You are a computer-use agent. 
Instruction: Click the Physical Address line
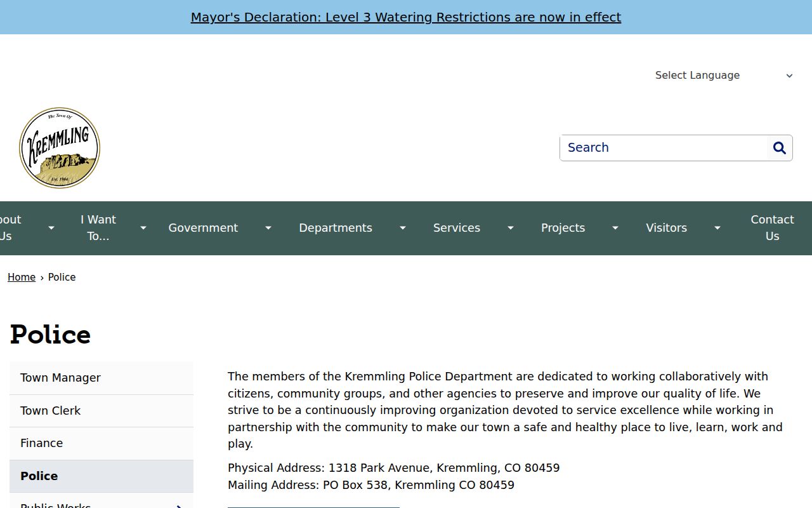(393, 468)
